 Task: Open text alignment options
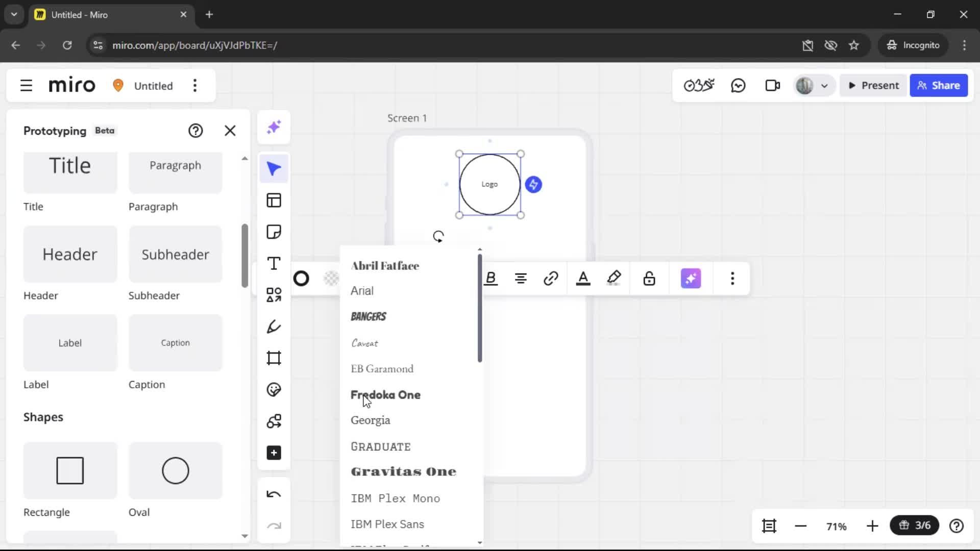[521, 279]
